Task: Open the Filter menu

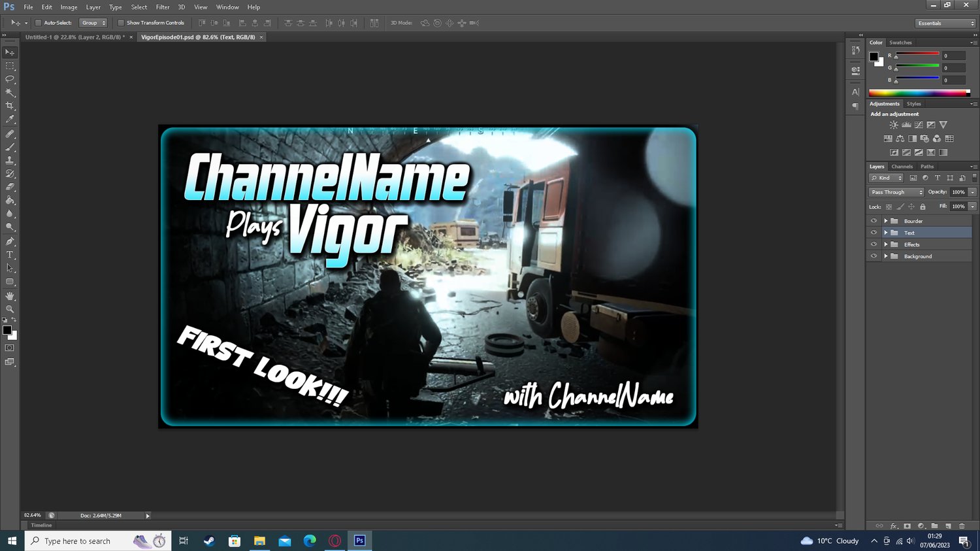Action: coord(163,7)
